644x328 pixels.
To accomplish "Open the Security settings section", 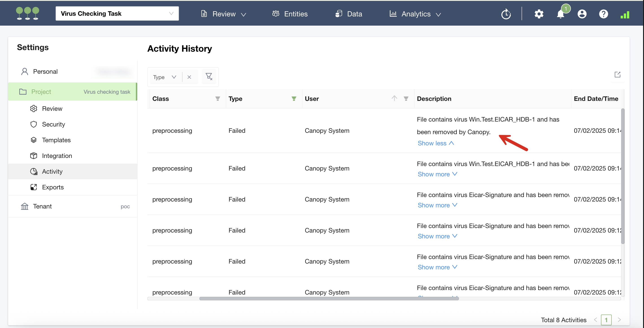I will tap(53, 124).
